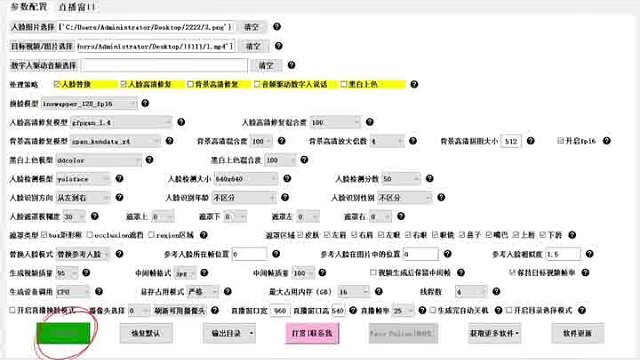Screen dimensions: 640x360
Task: Click the 目标视频/图片选择 button
Action: pos(42,46)
